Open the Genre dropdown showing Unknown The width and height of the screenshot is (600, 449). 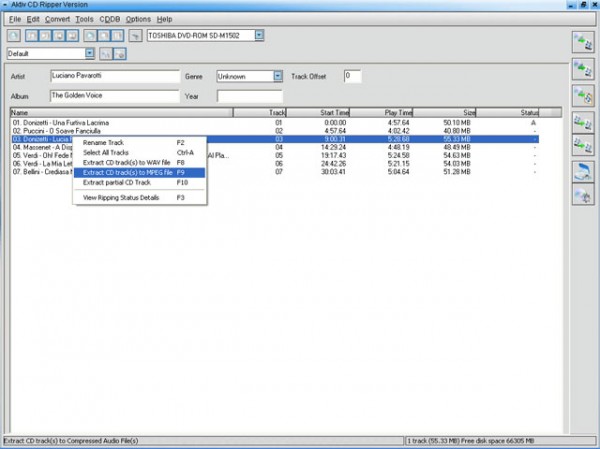pyautogui.click(x=277, y=76)
